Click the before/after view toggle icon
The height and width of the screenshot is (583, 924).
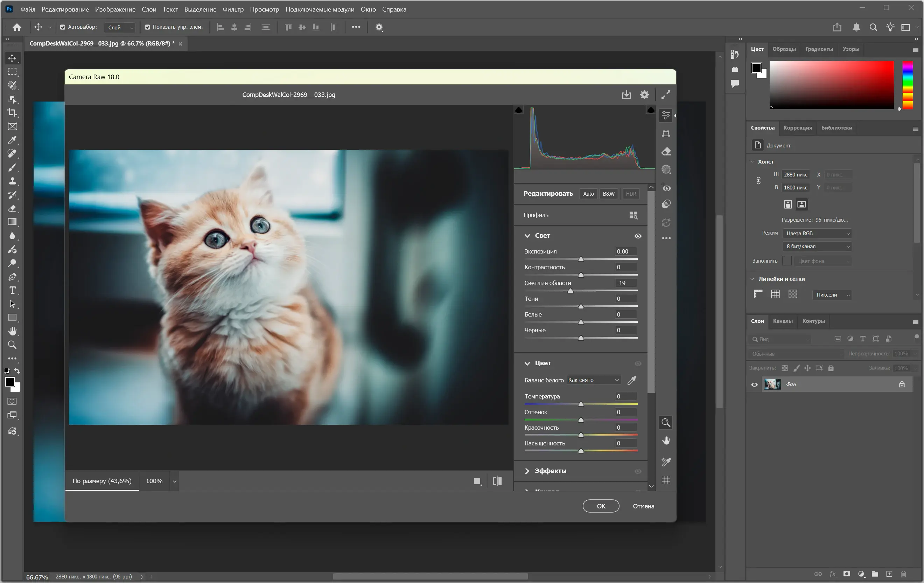(x=497, y=481)
